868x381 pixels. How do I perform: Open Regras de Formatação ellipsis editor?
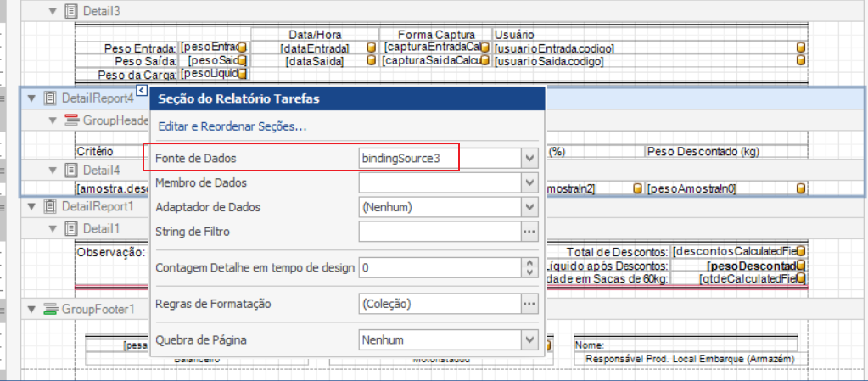click(x=529, y=304)
